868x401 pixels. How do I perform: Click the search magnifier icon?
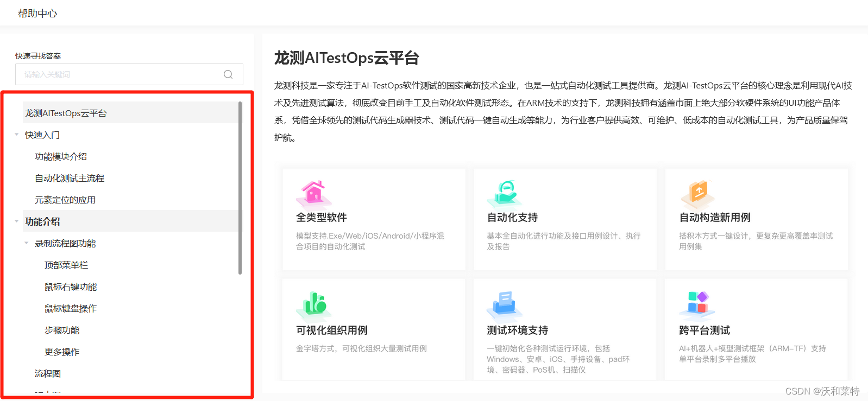tap(228, 74)
